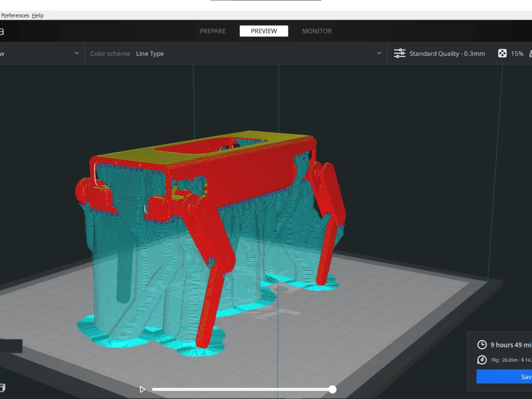Viewport: 532px width, 399px height.
Task: Start the layer simulation with the play button
Action: coord(142,389)
